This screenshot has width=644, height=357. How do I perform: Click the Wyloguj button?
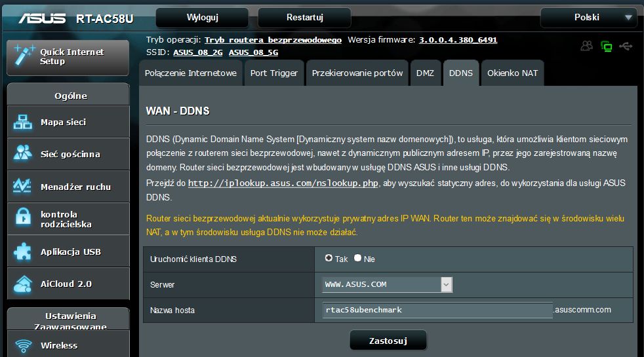(202, 18)
